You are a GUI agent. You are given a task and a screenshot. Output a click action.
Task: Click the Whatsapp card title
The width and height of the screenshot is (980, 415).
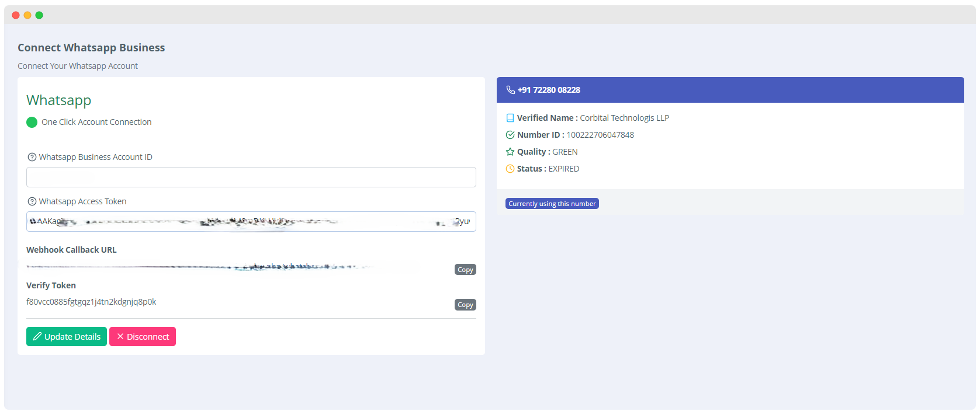(59, 100)
